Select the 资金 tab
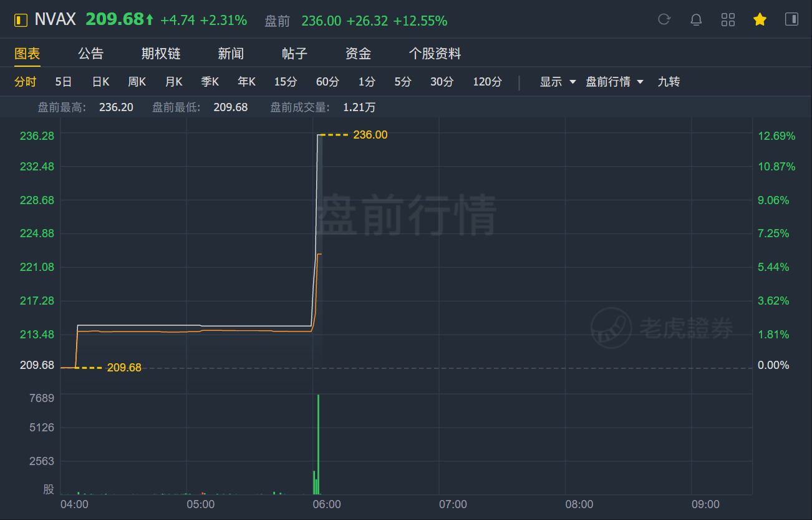 358,54
